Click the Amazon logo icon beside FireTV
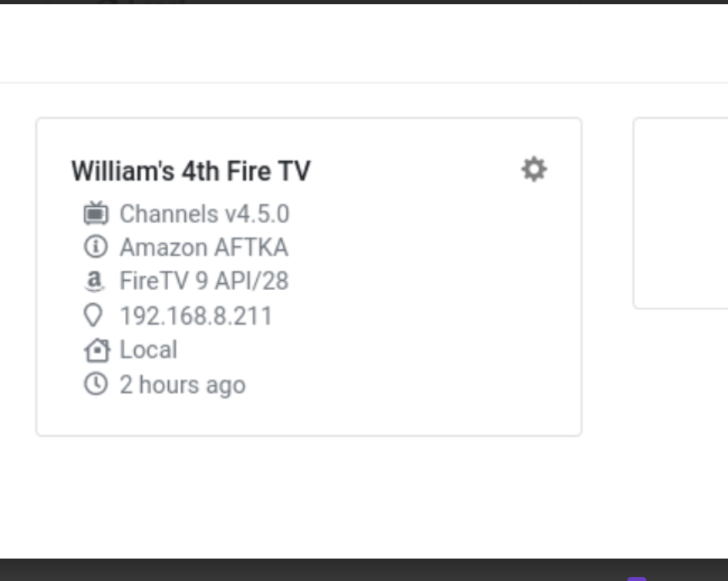The height and width of the screenshot is (581, 728). pyautogui.click(x=94, y=281)
